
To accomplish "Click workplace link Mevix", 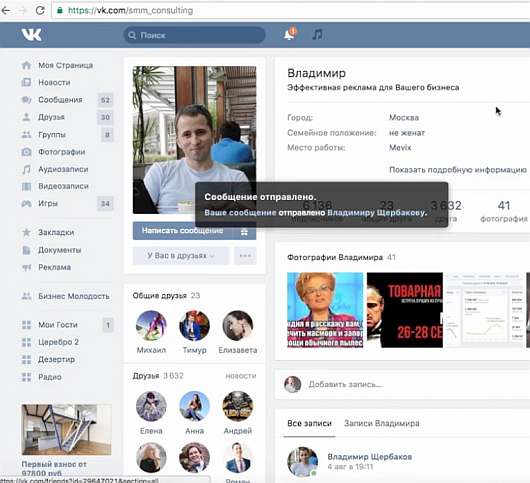I will (400, 148).
